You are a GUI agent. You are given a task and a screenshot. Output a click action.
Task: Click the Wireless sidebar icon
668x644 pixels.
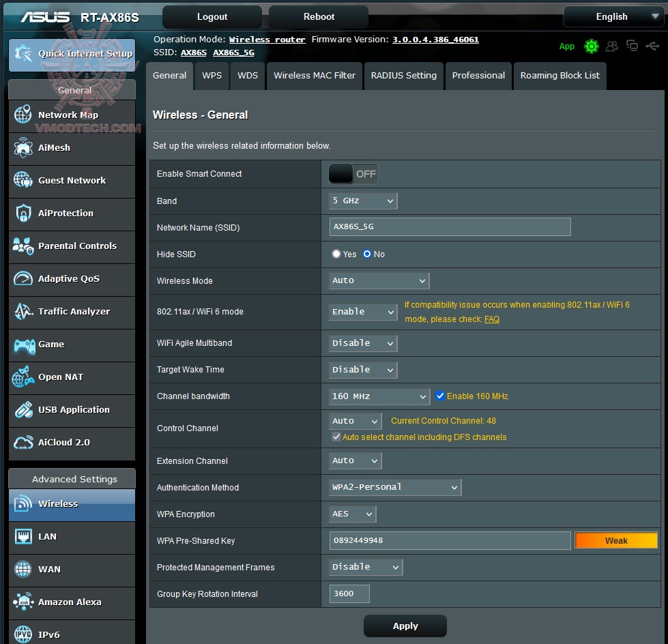[x=23, y=503]
